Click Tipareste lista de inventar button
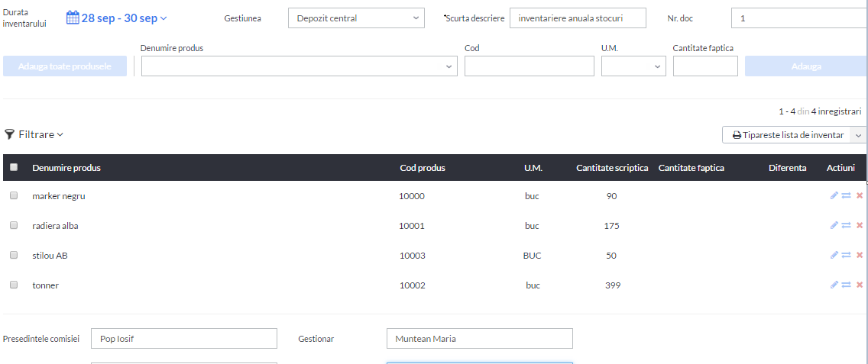This screenshot has width=868, height=364. coord(787,135)
